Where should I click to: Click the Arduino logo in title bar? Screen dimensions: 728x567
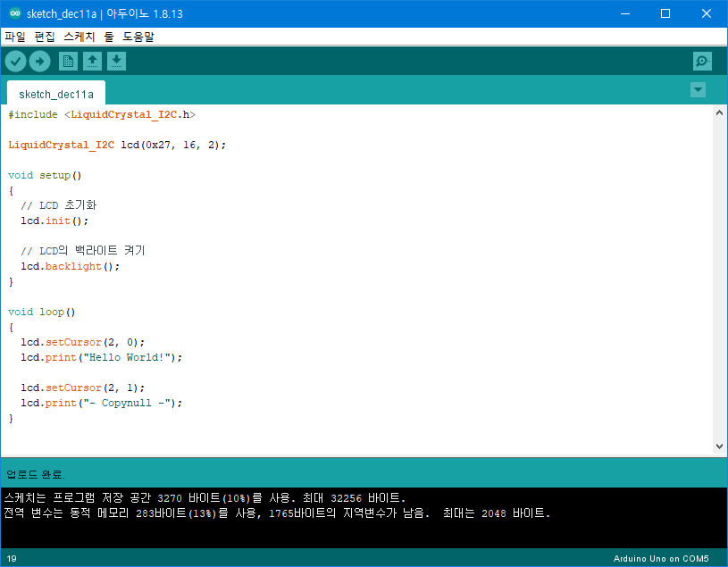(15, 13)
